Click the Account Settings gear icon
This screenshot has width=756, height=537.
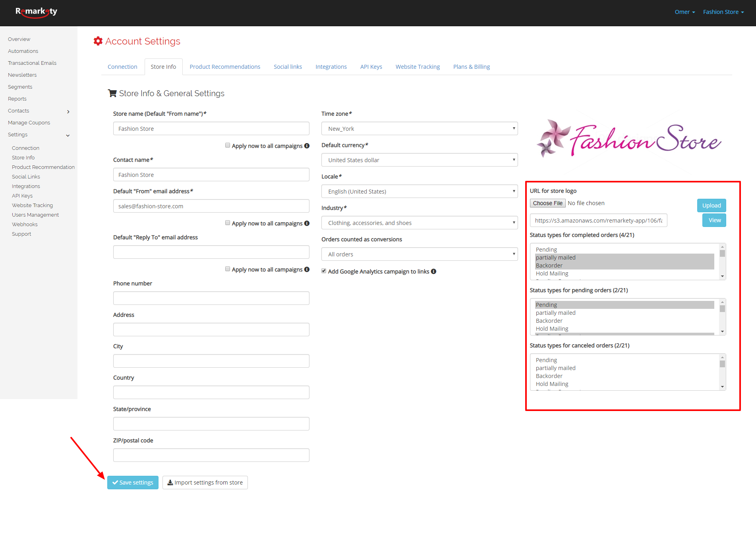[x=98, y=41]
